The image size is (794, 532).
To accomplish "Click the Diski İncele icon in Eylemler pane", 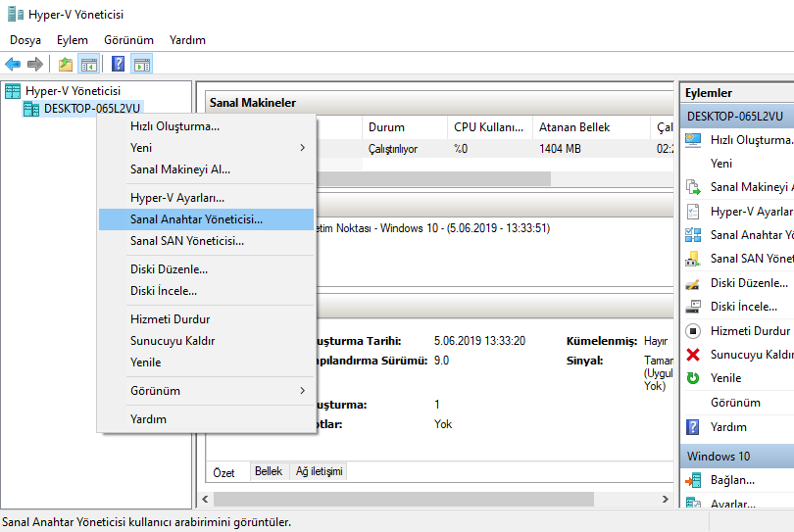I will tap(693, 307).
